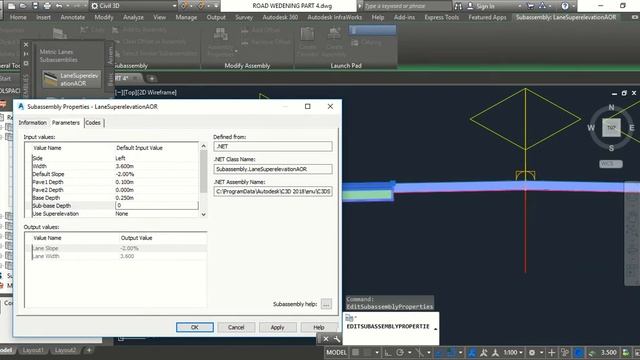The height and width of the screenshot is (360, 640).
Task: Click the Save icon in Quick Access toolbar
Action: point(35,6)
